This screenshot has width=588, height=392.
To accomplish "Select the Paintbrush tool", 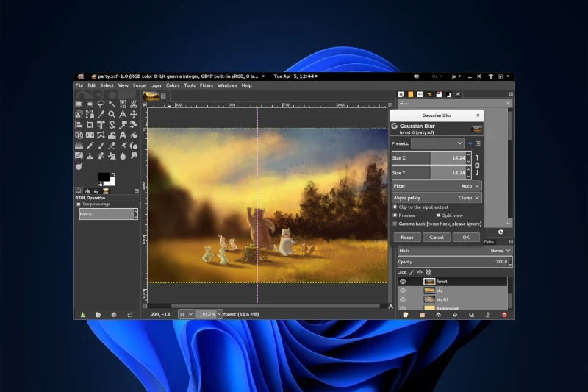I will coord(101,146).
